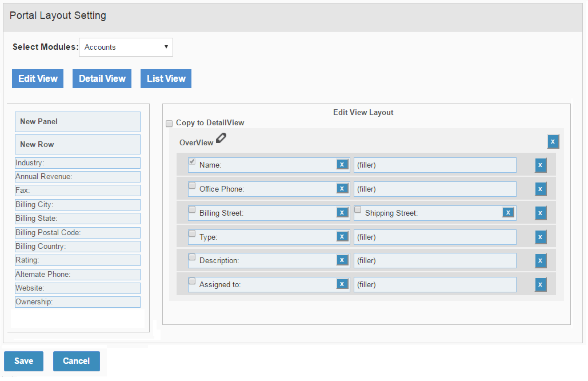Delete the row containing the Name field
The image size is (588, 381).
click(540, 165)
